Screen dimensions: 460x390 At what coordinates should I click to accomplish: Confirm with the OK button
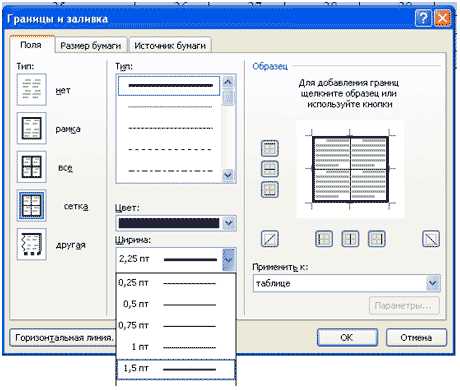point(347,337)
